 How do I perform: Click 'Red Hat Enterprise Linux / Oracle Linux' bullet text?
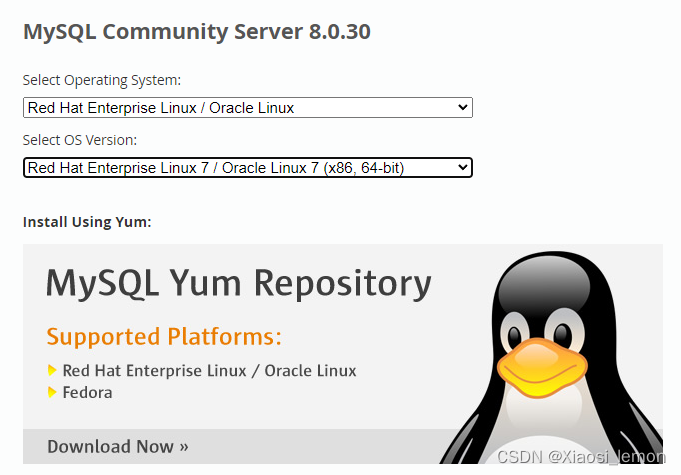[x=209, y=371]
